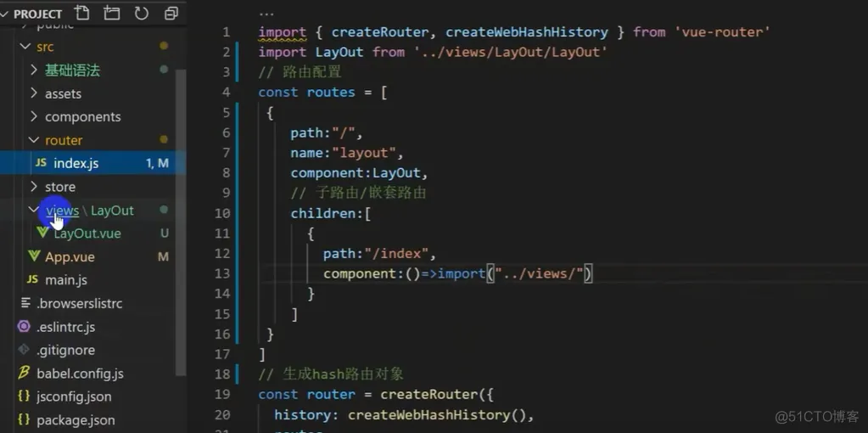Click the git icon beside .gitignore
868x433 pixels.
point(24,350)
